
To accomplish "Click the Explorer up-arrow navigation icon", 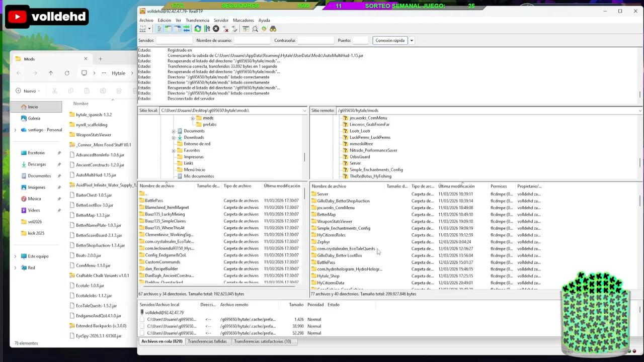I will click(51, 73).
